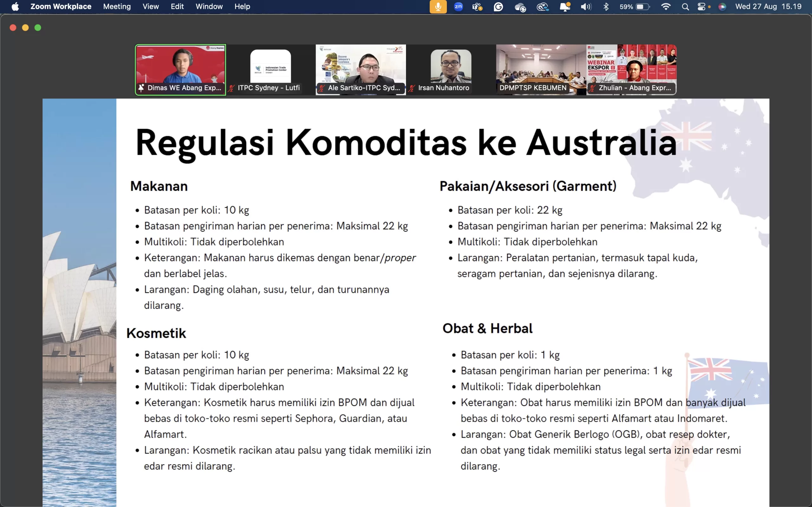The image size is (812, 507).
Task: Click the OneDrive sync cloud icon
Action: [x=520, y=7]
